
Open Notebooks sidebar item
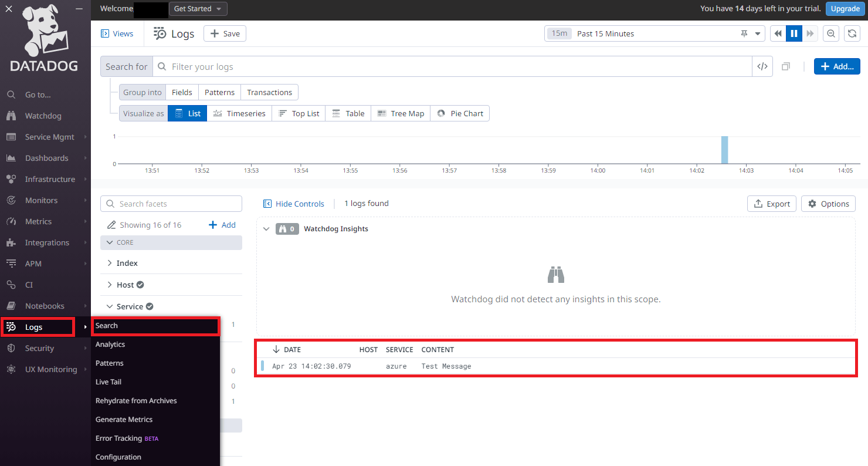[x=45, y=306]
